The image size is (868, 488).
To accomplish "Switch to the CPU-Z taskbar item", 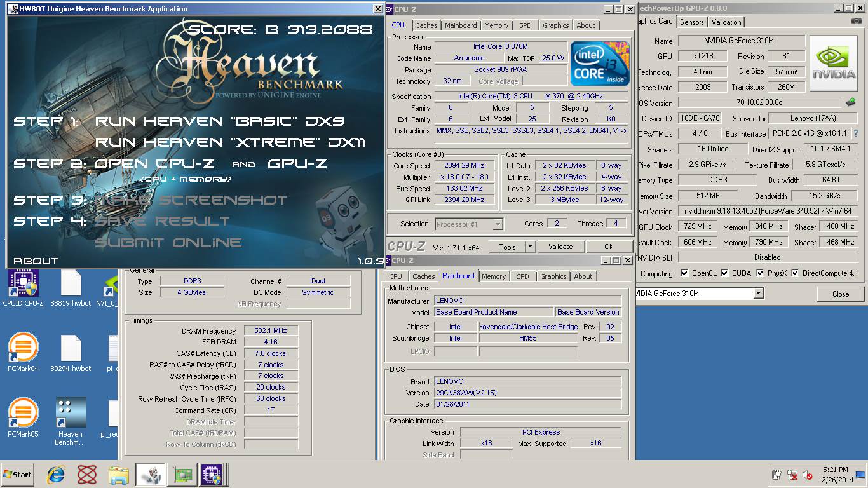I will pyautogui.click(x=212, y=475).
